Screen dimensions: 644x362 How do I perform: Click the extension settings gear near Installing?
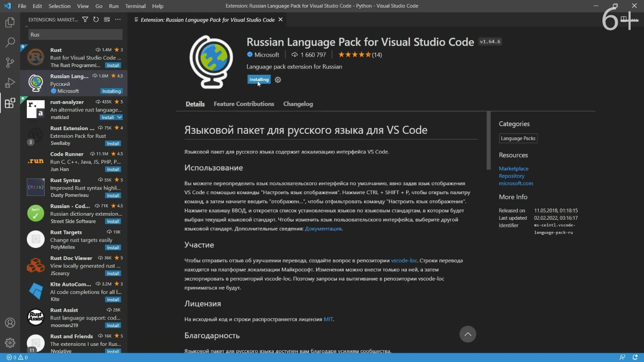[278, 80]
